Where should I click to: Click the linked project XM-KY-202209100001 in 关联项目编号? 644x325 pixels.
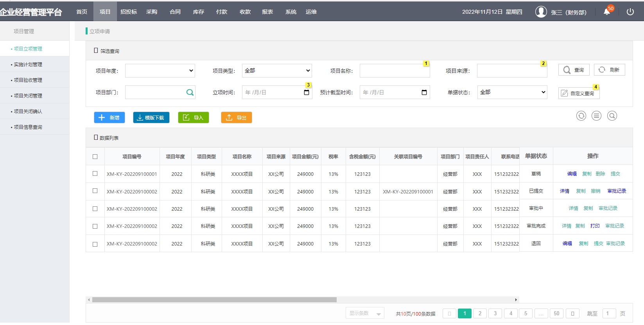click(x=408, y=191)
